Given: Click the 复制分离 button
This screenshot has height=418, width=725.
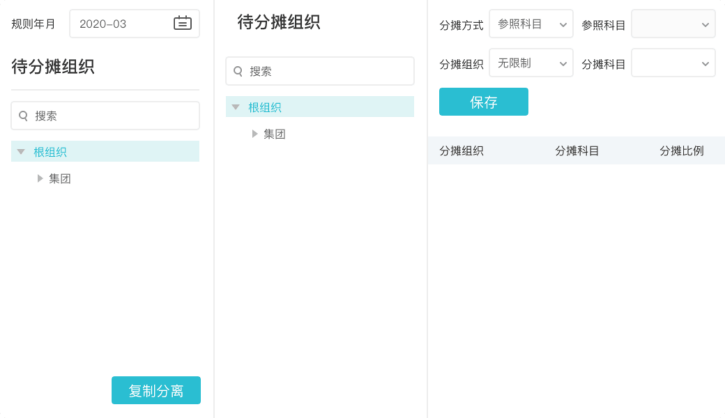Looking at the screenshot, I should 156,390.
